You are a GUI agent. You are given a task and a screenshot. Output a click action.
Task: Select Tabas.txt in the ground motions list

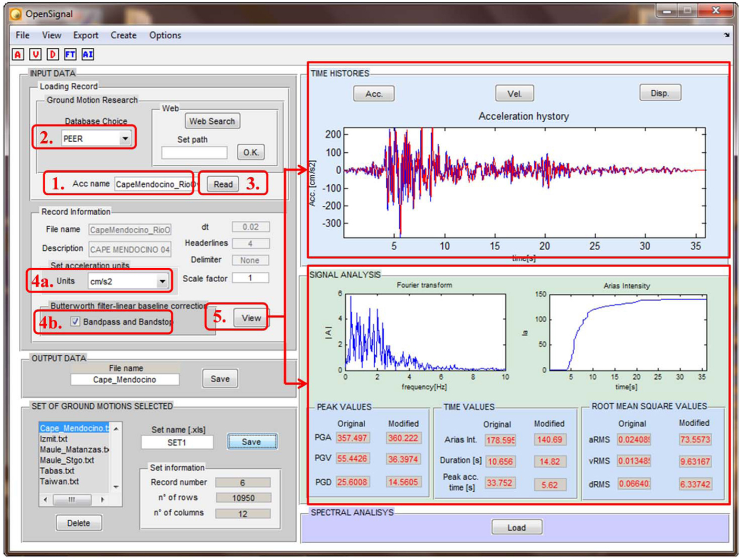point(57,471)
